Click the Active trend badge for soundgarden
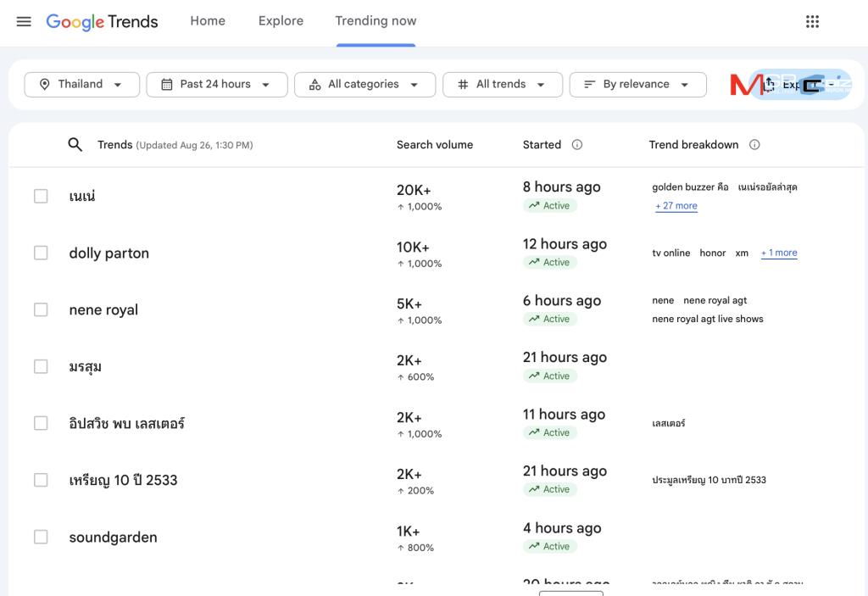868x596 pixels. click(549, 546)
